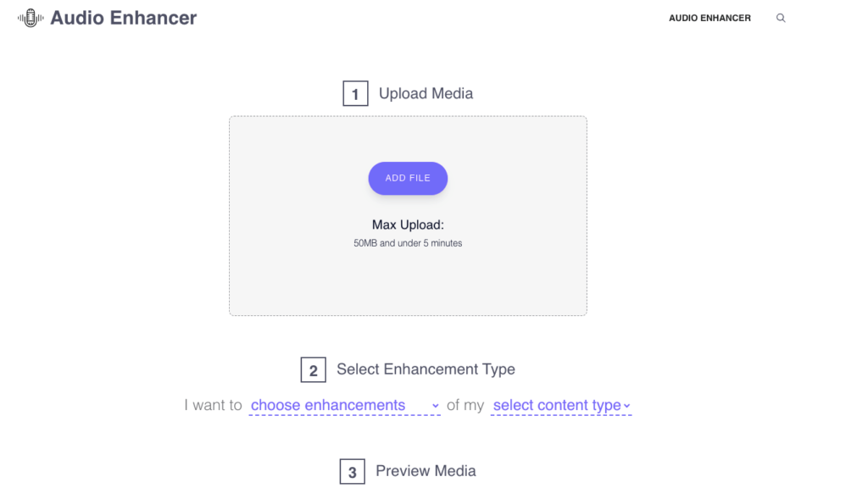Click the ADD FILE button
The width and height of the screenshot is (868, 499).
click(x=408, y=178)
